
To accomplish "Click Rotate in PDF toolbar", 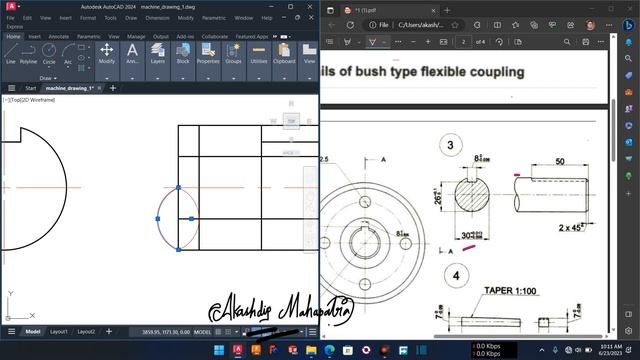I will (x=499, y=42).
